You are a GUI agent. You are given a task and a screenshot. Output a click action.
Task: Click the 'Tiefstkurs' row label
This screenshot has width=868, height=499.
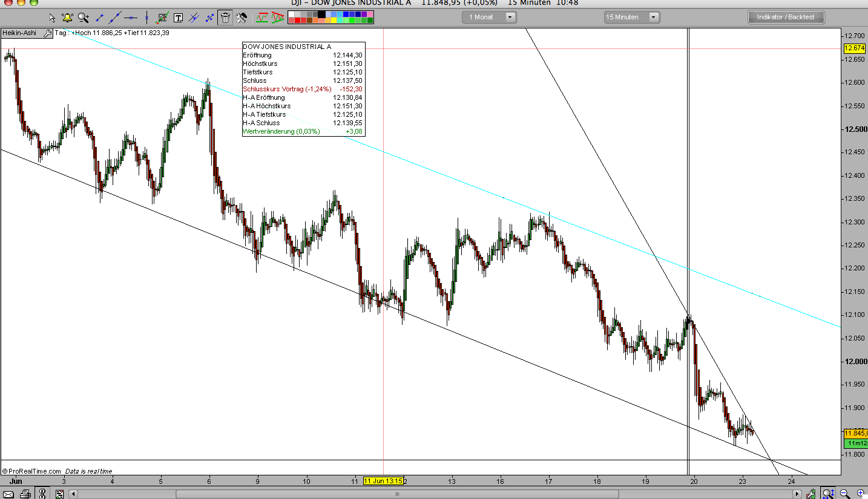258,72
